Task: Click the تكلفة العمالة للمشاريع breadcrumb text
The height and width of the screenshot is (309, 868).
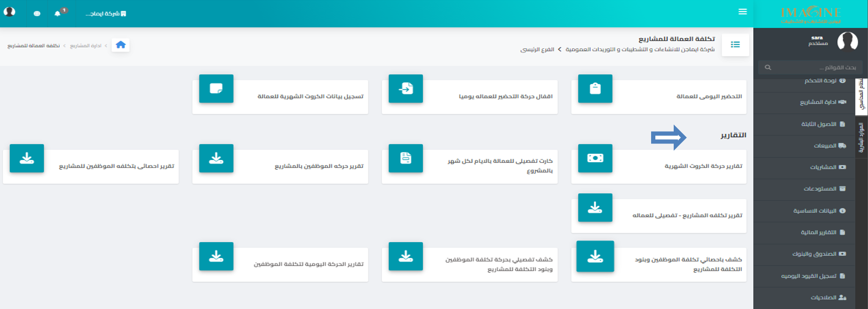Action: [33, 46]
